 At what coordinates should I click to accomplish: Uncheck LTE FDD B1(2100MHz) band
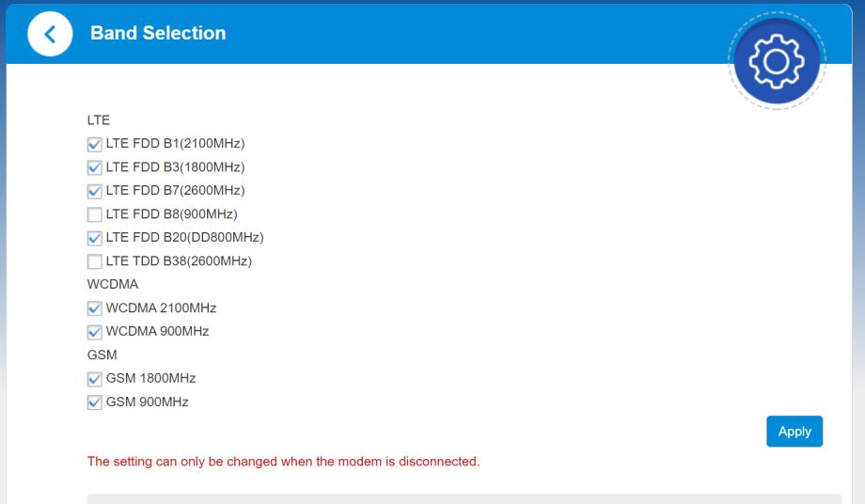(x=94, y=144)
